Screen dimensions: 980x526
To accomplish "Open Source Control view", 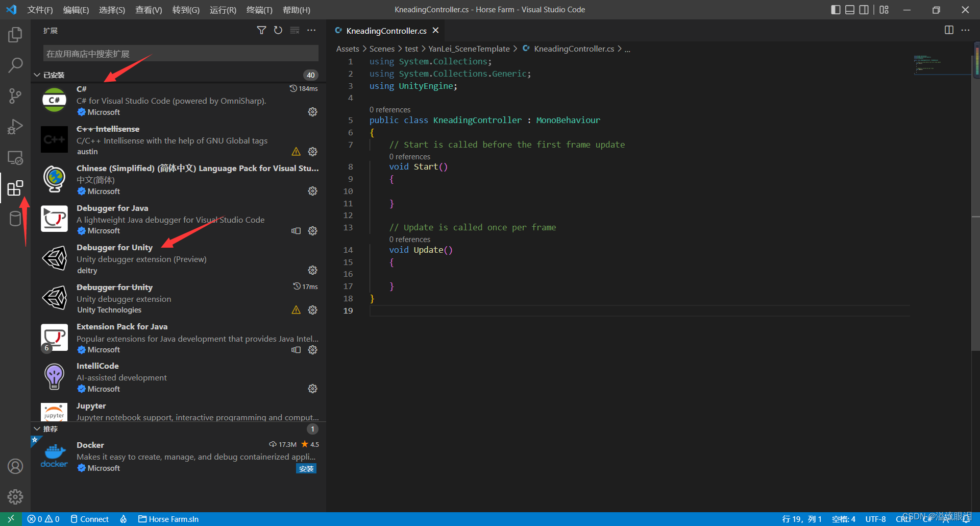I will click(x=15, y=96).
